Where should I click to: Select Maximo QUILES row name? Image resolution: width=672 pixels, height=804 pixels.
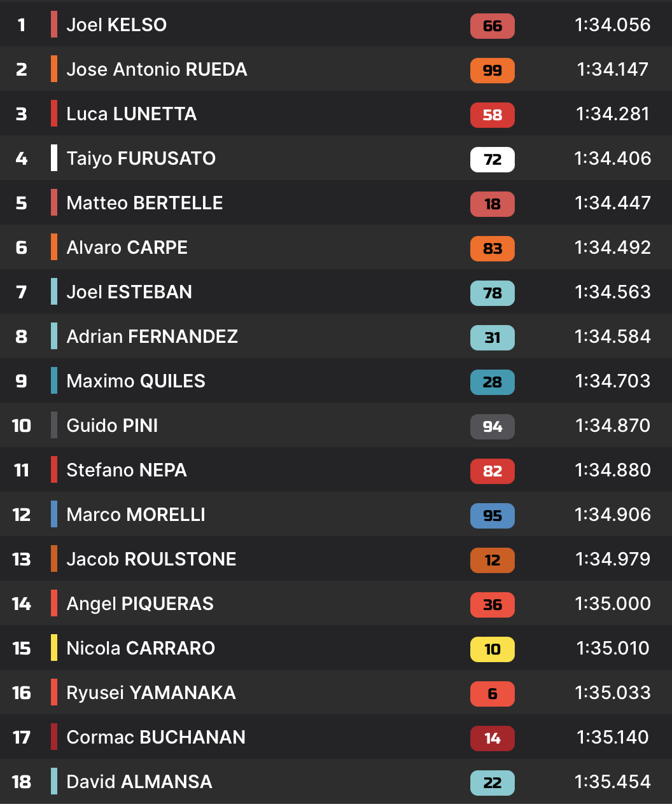136,381
